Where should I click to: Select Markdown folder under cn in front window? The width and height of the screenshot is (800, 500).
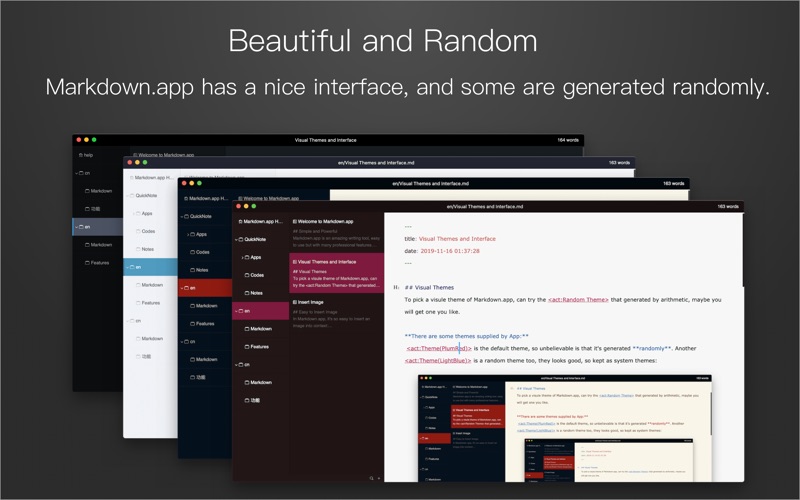click(260, 382)
